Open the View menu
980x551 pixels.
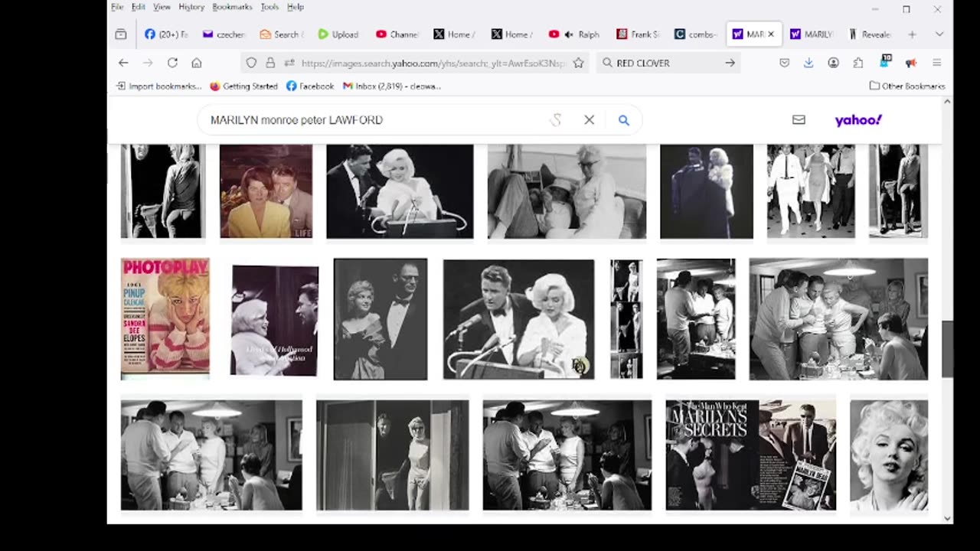click(162, 7)
